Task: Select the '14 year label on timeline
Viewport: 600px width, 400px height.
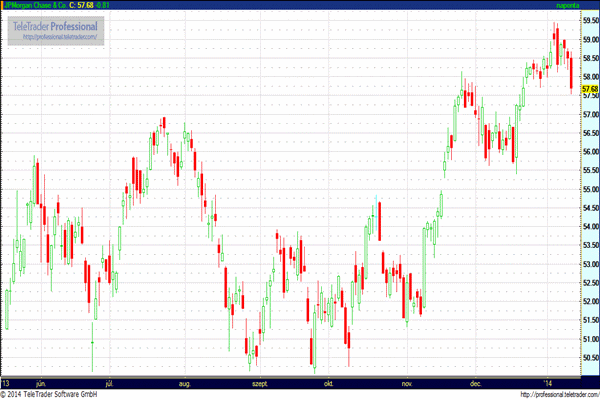Action: [548, 384]
